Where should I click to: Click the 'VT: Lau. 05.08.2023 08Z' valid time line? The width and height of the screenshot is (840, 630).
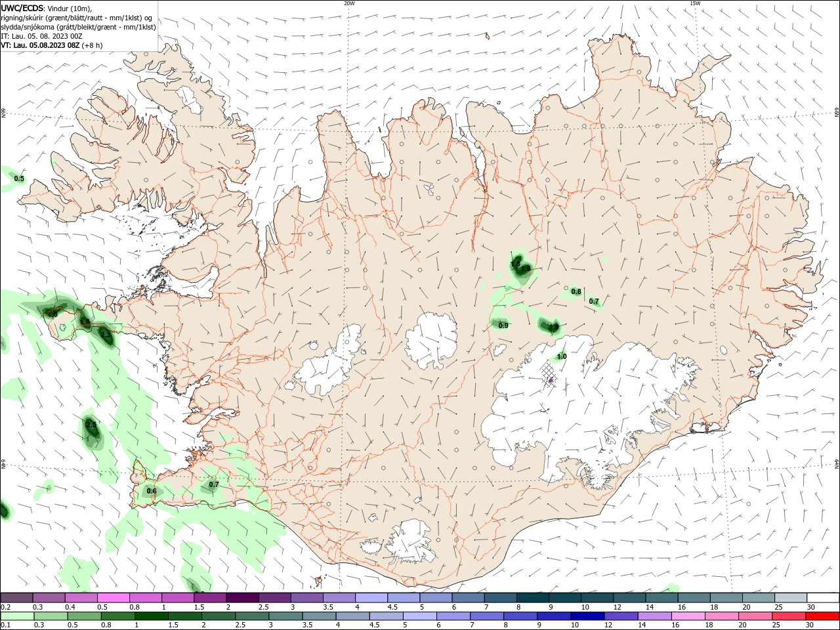[x=40, y=45]
